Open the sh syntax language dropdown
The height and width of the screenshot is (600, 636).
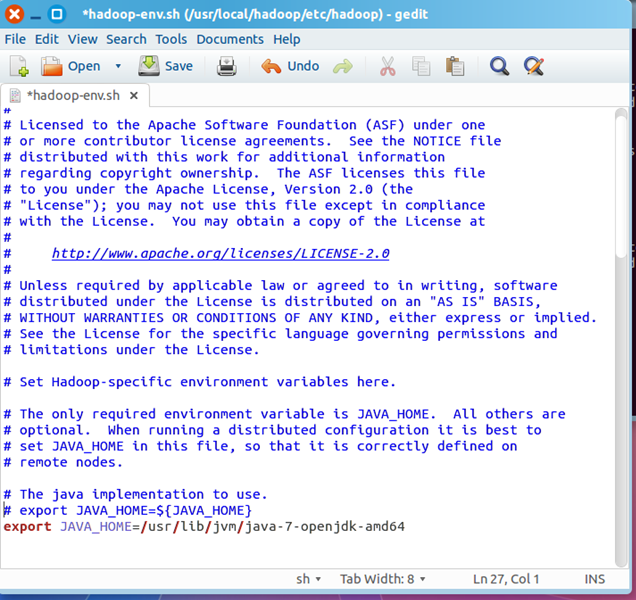[x=308, y=579]
